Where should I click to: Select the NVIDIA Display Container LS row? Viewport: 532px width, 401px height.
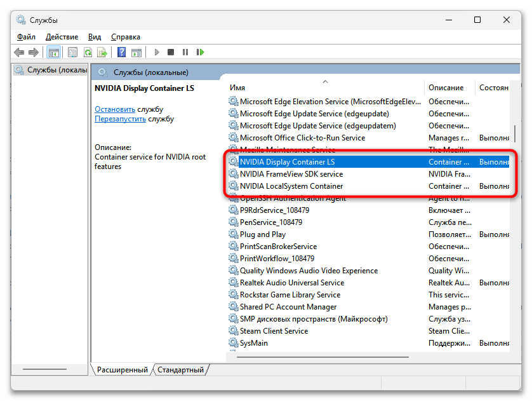pos(368,162)
